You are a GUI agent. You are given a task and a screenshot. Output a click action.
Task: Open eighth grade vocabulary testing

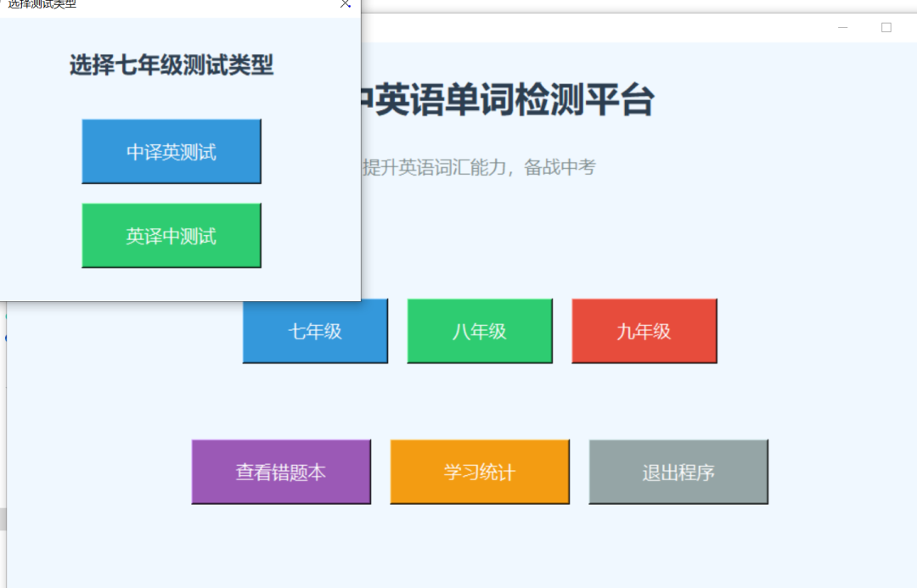tap(479, 331)
